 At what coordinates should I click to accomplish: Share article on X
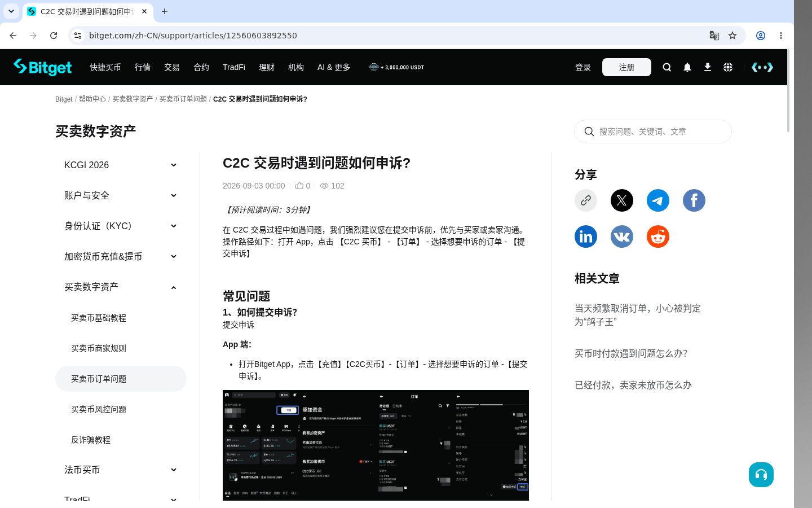pyautogui.click(x=622, y=200)
